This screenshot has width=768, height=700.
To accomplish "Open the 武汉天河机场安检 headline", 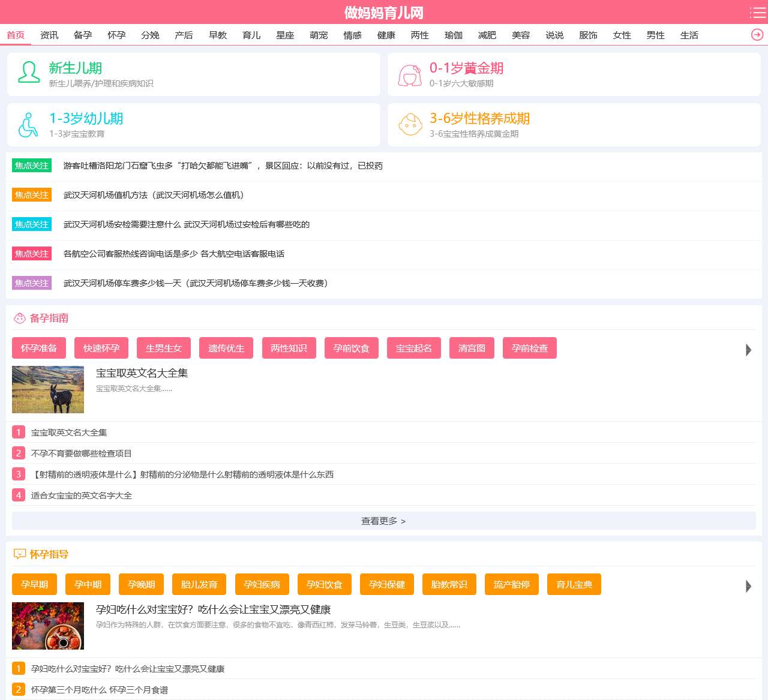I will (187, 224).
